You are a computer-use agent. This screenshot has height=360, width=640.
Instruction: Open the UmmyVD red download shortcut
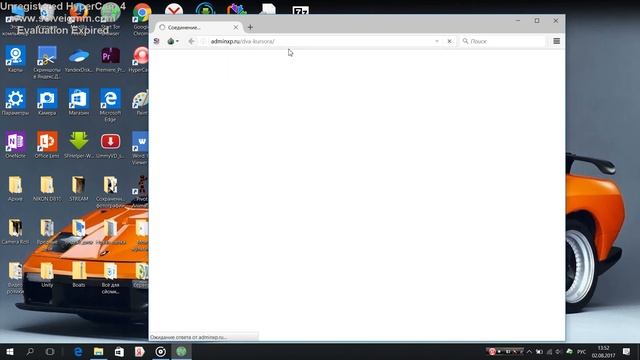[x=110, y=145]
